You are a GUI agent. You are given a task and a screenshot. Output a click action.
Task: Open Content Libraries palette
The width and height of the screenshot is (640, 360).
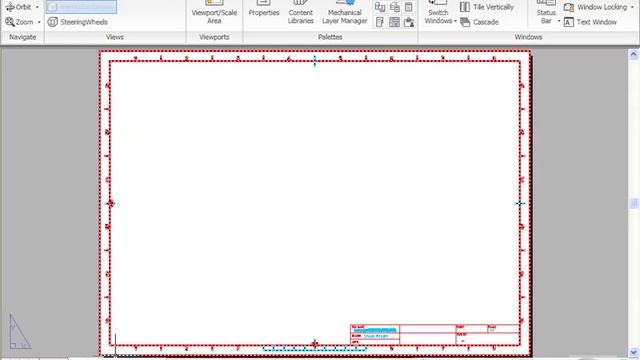(x=300, y=13)
